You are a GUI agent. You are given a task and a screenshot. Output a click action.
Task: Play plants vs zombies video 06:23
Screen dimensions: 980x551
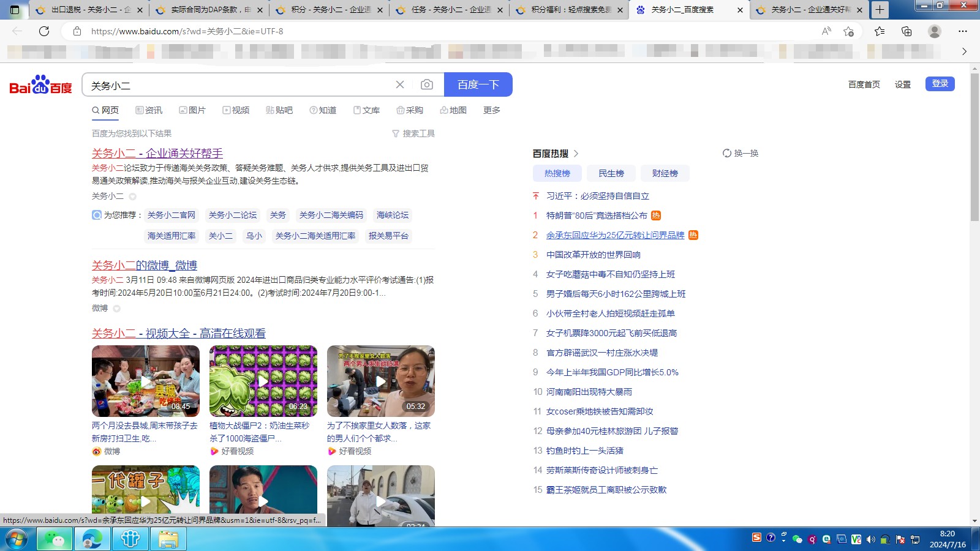click(x=263, y=381)
